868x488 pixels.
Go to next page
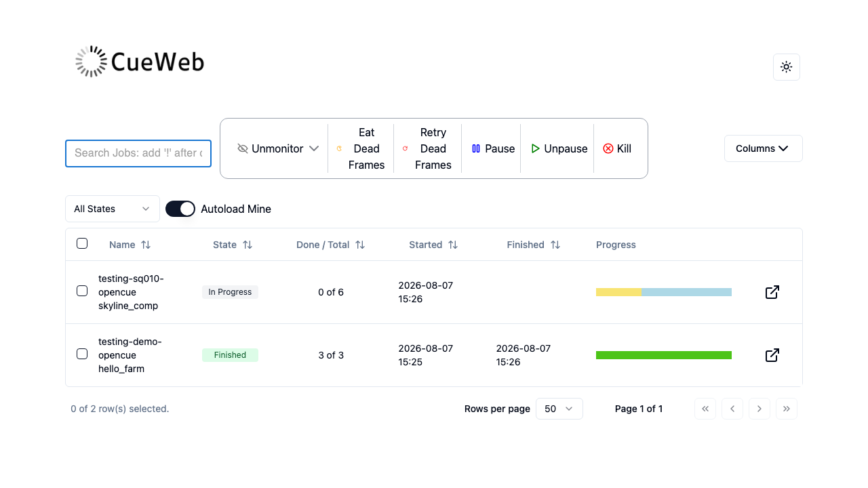point(759,409)
